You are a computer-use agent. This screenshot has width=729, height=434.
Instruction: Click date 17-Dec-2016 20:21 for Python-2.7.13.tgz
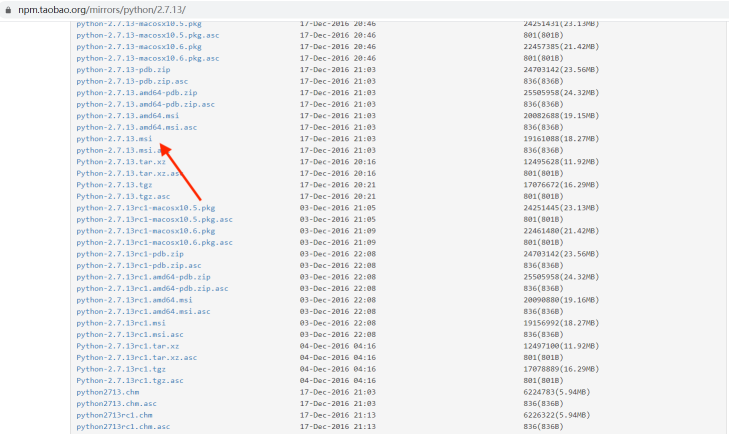coord(338,185)
